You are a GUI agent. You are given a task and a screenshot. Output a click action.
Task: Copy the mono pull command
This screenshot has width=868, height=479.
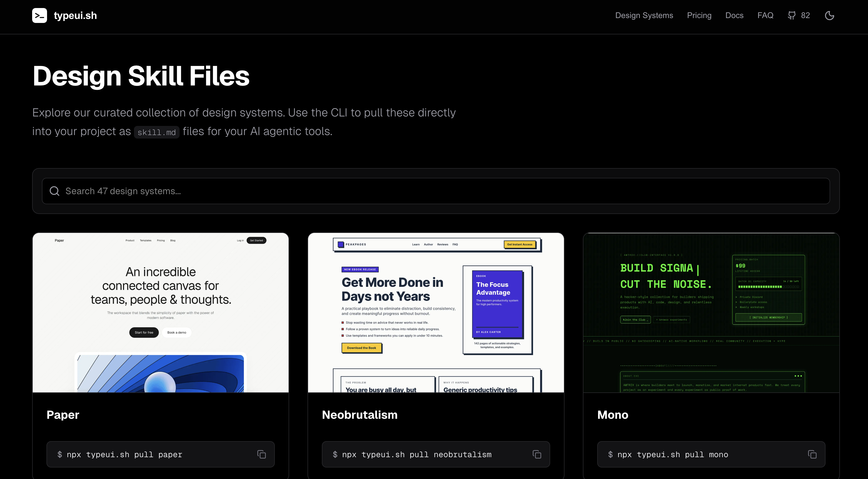[x=812, y=454]
